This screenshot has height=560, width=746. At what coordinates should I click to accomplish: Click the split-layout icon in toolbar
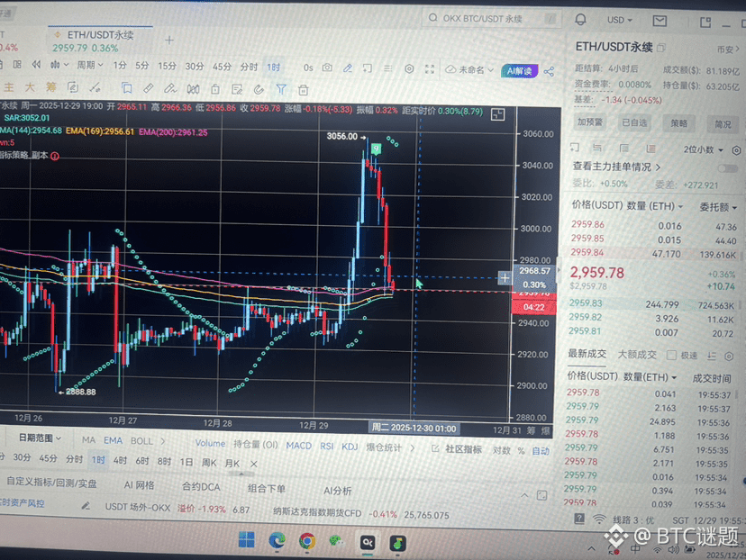[x=17, y=64]
